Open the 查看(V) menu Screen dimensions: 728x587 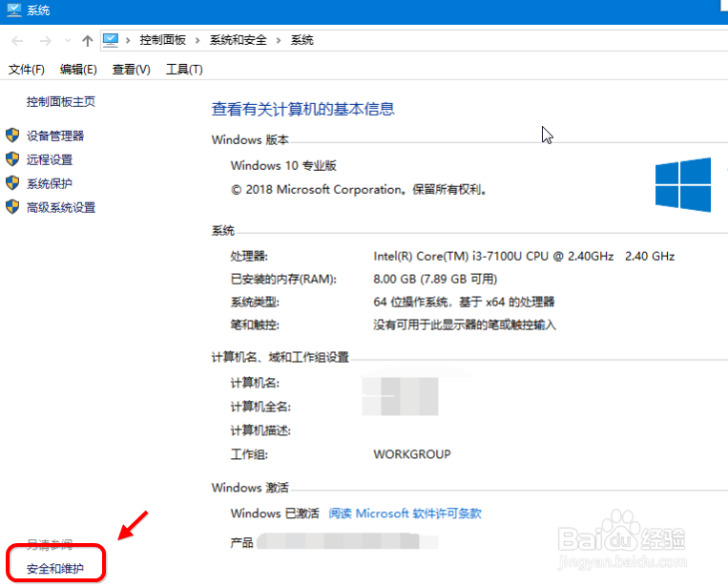(132, 70)
